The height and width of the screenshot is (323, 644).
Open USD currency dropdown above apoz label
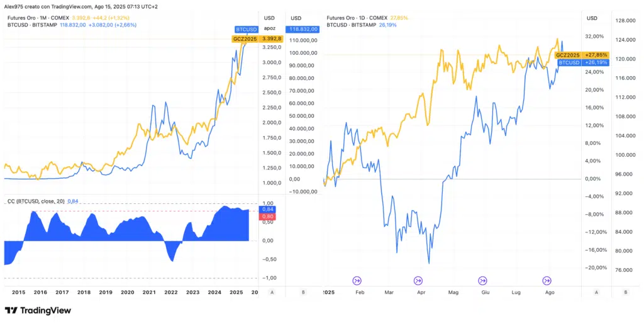(270, 18)
